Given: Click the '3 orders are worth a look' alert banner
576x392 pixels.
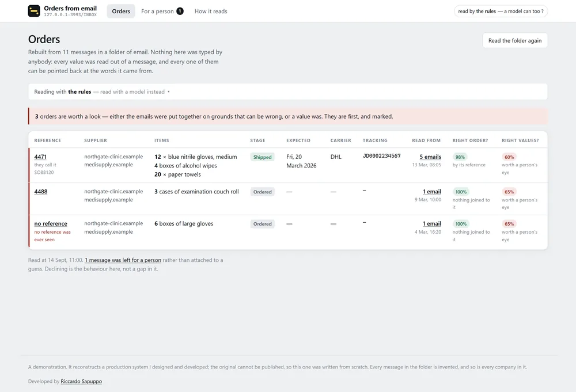Looking at the screenshot, I should (x=287, y=116).
